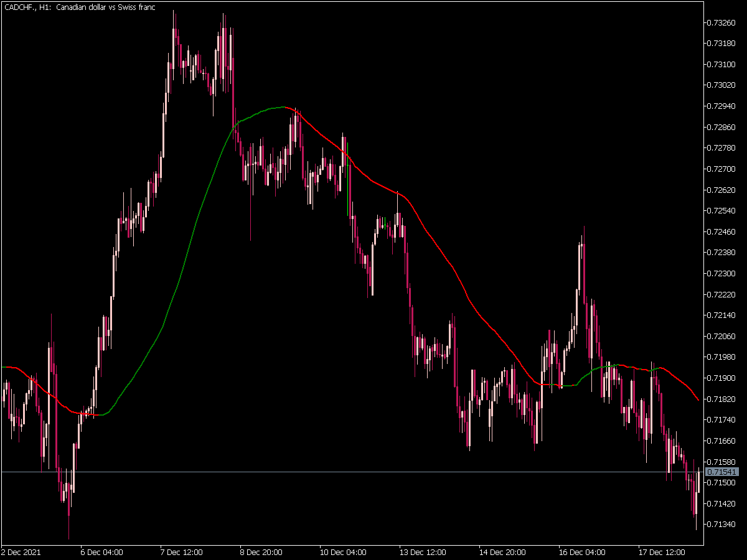
Task: Click the 0.71340 price axis label
Action: 720,524
